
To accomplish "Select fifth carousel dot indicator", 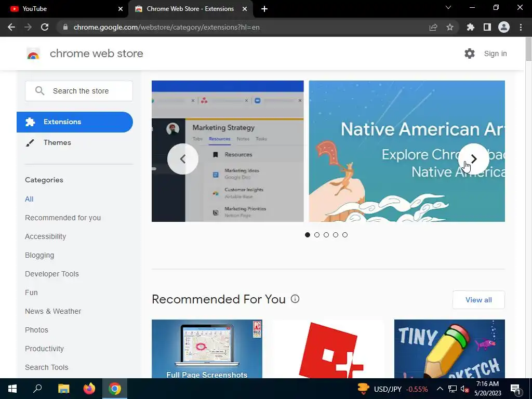I will (x=345, y=235).
